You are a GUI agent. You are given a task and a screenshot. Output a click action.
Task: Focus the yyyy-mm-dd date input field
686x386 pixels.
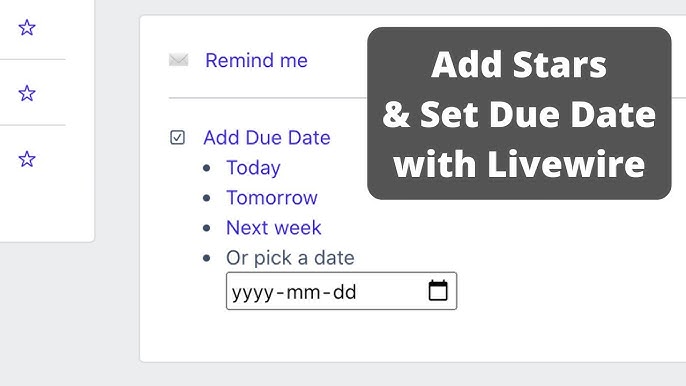(342, 291)
